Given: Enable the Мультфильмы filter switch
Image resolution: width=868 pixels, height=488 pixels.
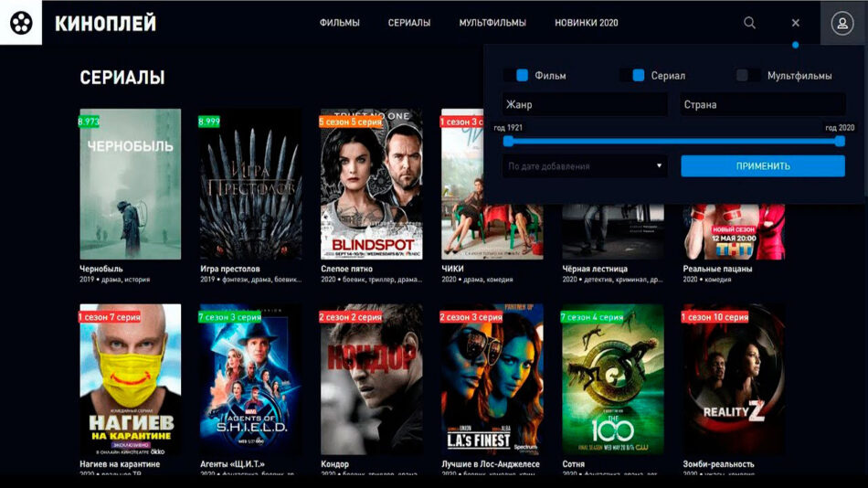Looking at the screenshot, I should 748,76.
